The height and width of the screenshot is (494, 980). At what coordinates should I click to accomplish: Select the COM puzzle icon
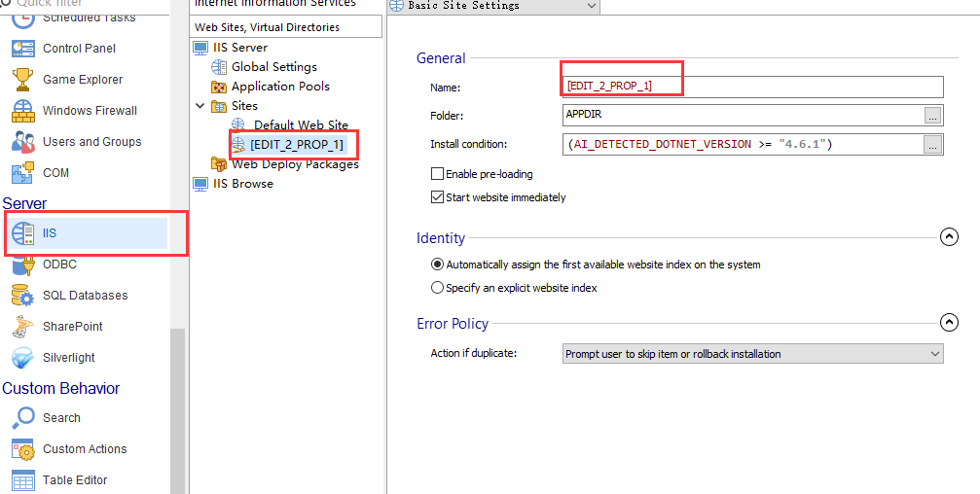(23, 172)
